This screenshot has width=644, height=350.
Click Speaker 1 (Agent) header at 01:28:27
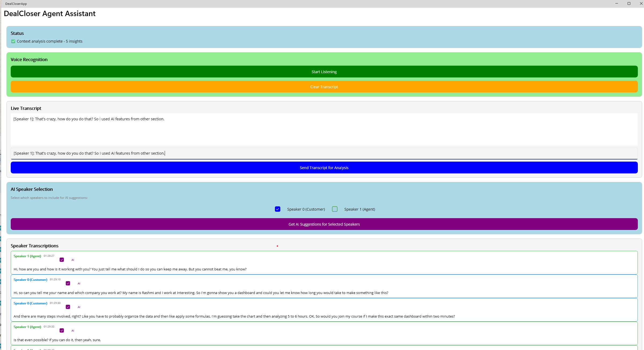(x=27, y=256)
